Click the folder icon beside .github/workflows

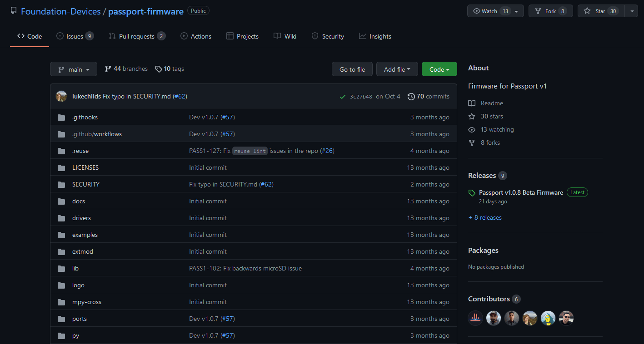pyautogui.click(x=61, y=134)
